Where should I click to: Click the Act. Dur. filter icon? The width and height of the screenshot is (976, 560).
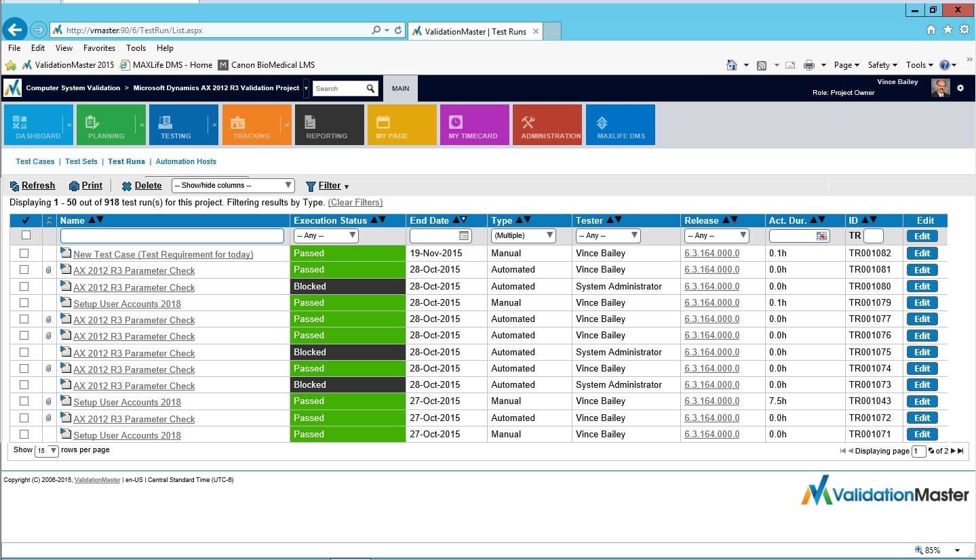click(x=821, y=236)
